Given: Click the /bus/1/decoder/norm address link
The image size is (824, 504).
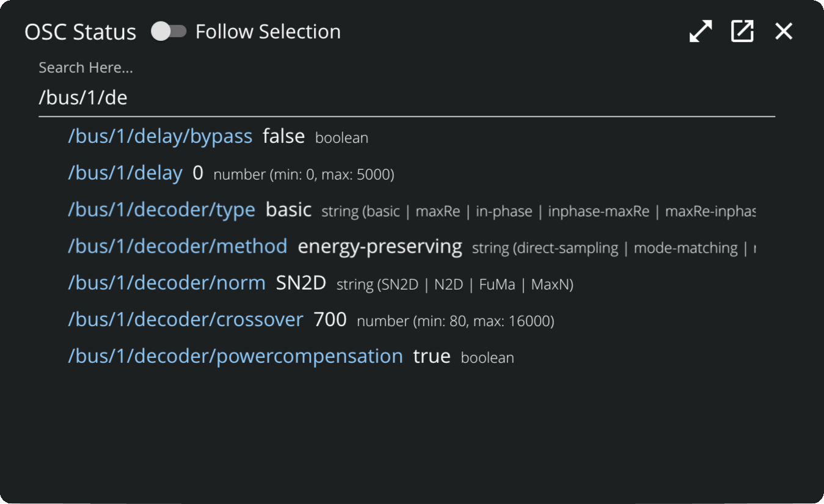Looking at the screenshot, I should tap(167, 283).
